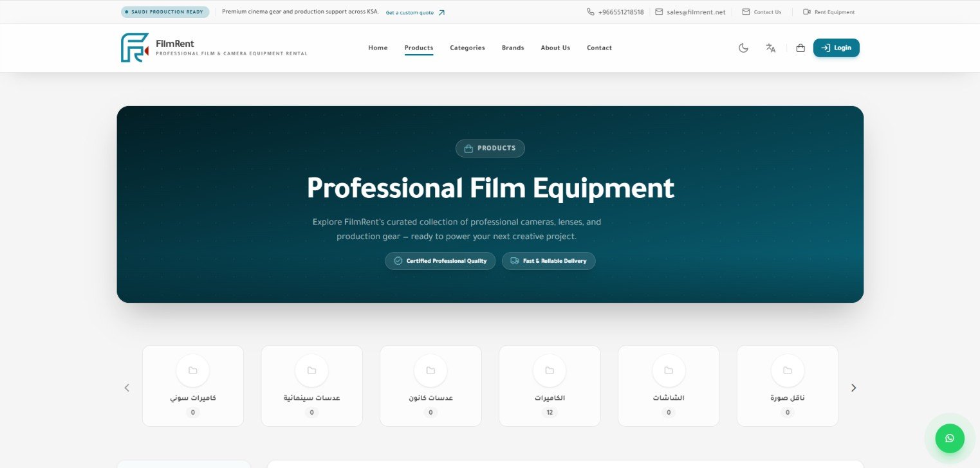
Task: Click the count 12 under الكاميرات
Action: (x=550, y=413)
